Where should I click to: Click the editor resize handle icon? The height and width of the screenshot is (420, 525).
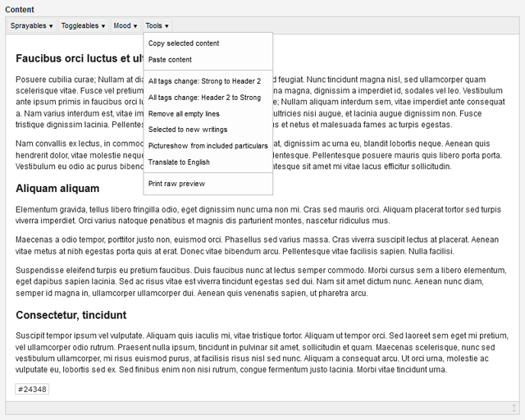(514, 408)
